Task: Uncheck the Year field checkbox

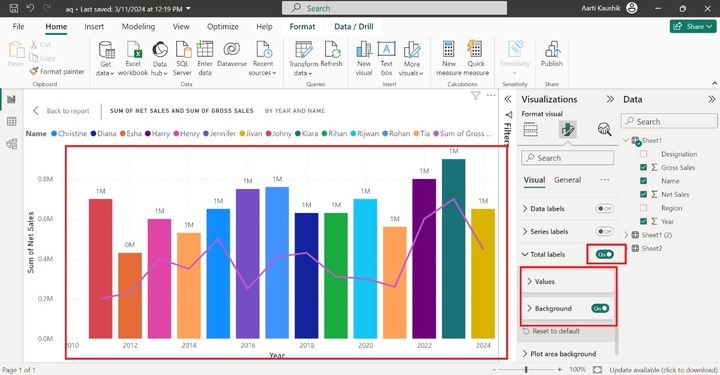Action: point(643,221)
